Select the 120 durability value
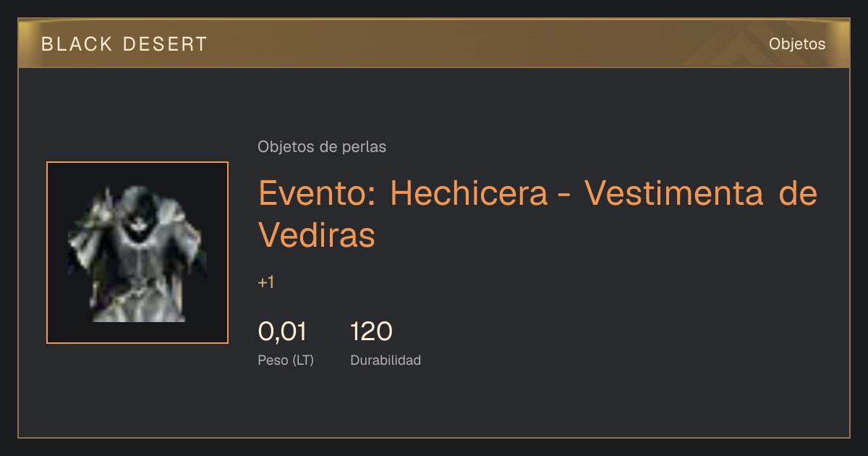868x456 pixels. point(371,332)
